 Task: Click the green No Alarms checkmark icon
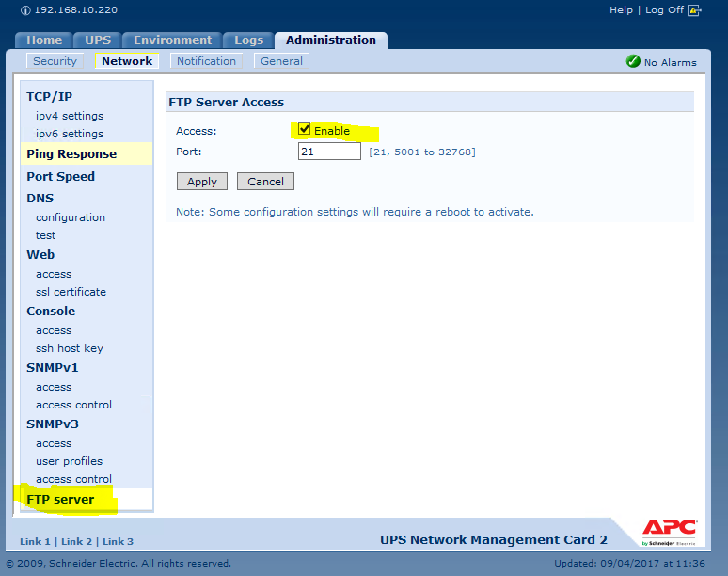click(633, 61)
